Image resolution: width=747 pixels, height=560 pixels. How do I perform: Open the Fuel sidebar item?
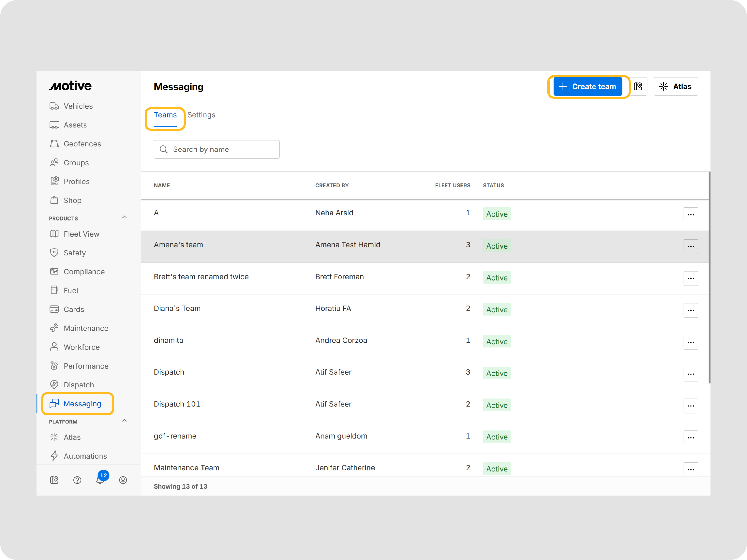(x=64, y=291)
